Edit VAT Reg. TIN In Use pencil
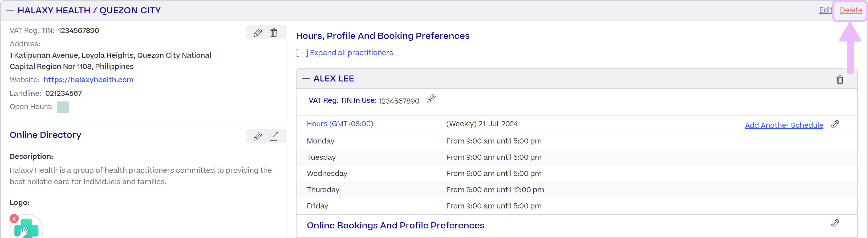Screen dimensions: 868x238 [x=431, y=99]
